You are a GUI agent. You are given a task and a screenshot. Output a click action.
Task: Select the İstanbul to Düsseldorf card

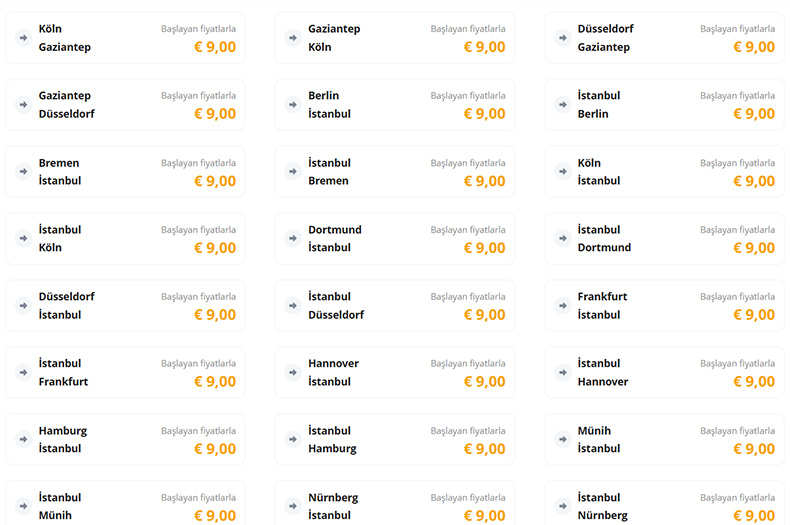395,306
